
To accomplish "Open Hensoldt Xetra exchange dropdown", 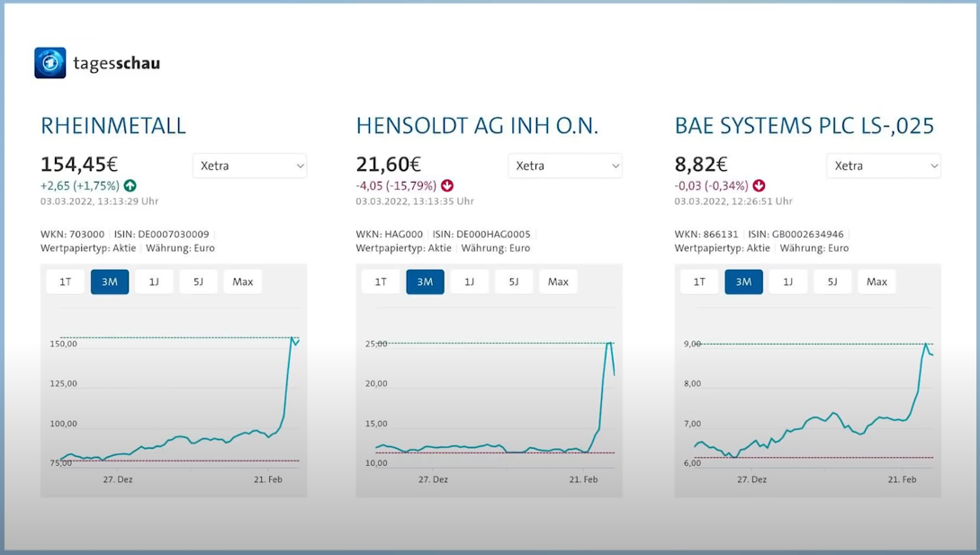I will (565, 166).
